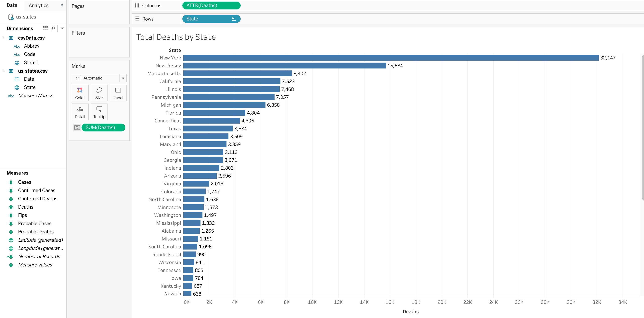
Task: Click the us-states data source icon
Action: (x=11, y=17)
